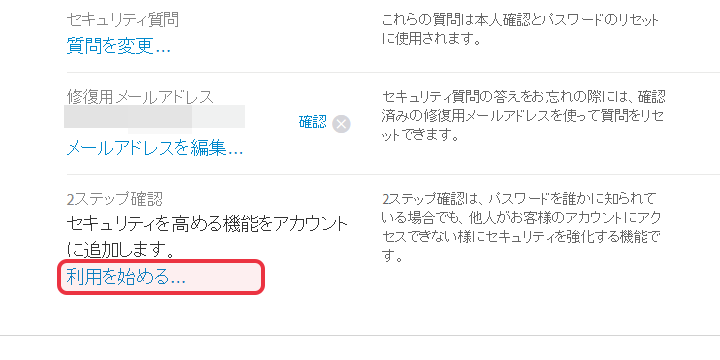Click the blank area below the two-step section
The height and width of the screenshot is (360, 720).
360,315
